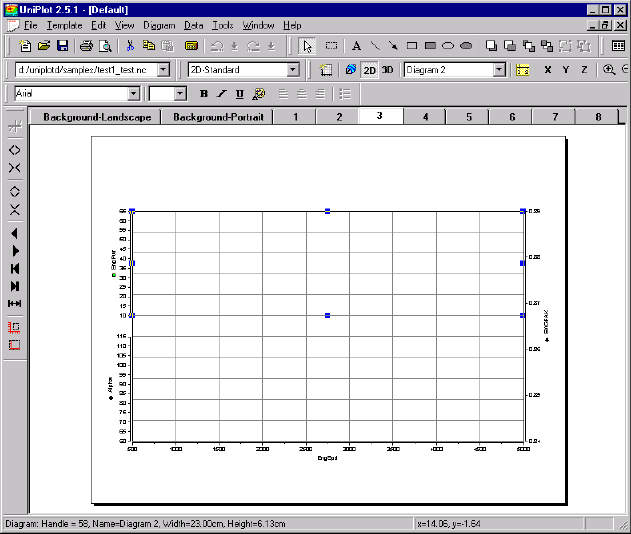The width and height of the screenshot is (631, 534).
Task: Select the text tool letter A
Action: tap(357, 46)
